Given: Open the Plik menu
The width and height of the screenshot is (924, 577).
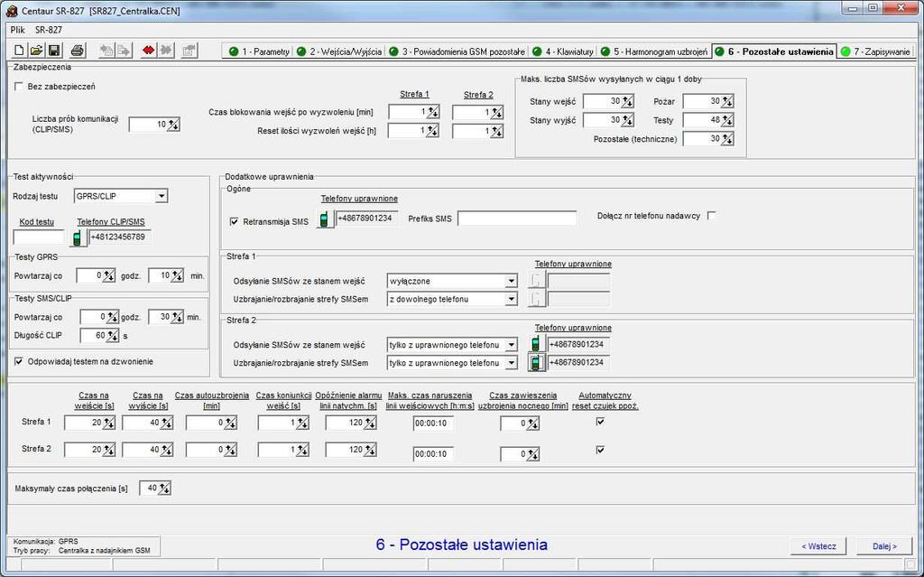Looking at the screenshot, I should point(18,30).
